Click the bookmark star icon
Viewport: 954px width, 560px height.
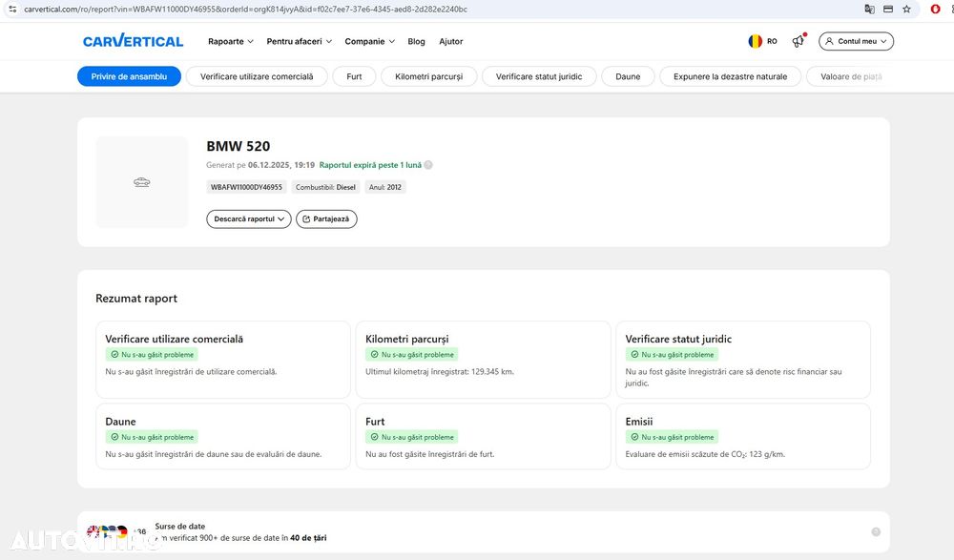click(x=906, y=10)
